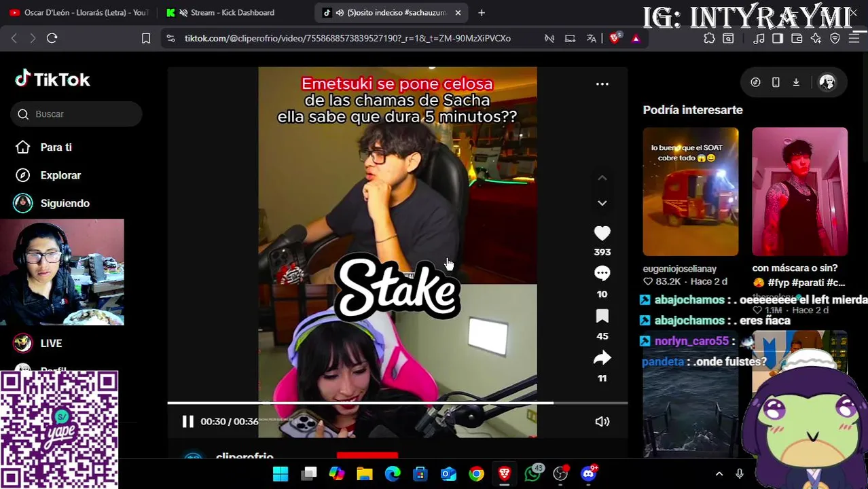Open the comments bubble icon
The width and height of the screenshot is (868, 489).
click(602, 273)
